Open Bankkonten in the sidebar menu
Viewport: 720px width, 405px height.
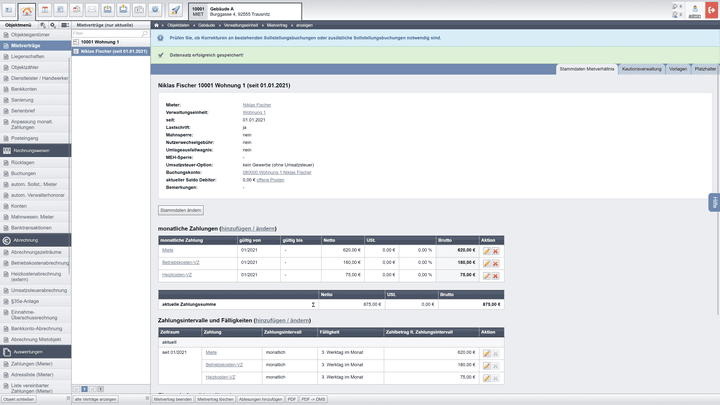24,89
